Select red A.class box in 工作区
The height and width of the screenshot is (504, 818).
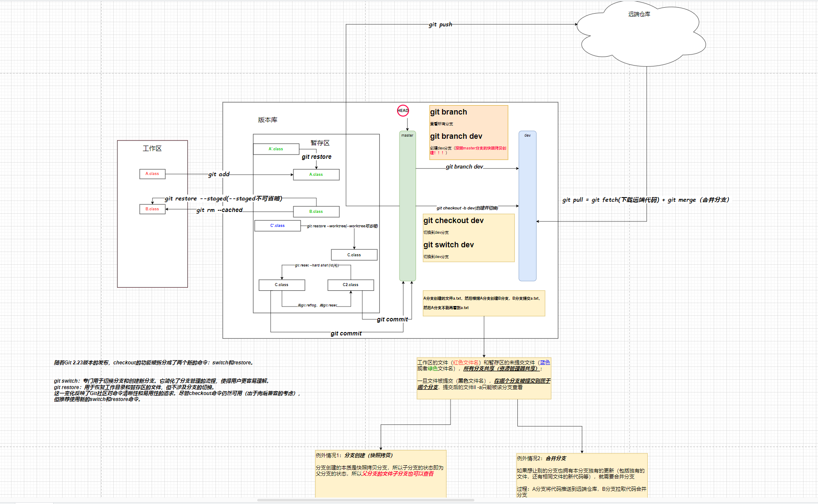pyautogui.click(x=152, y=174)
